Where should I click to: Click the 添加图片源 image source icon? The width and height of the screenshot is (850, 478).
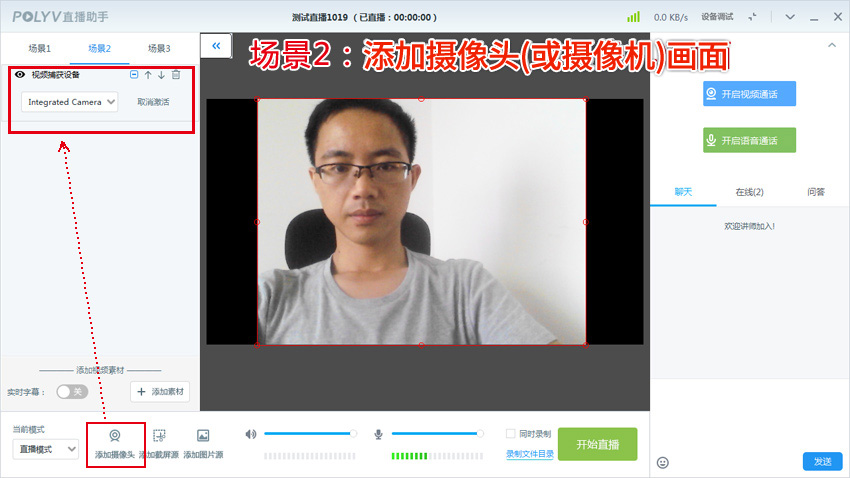click(203, 437)
